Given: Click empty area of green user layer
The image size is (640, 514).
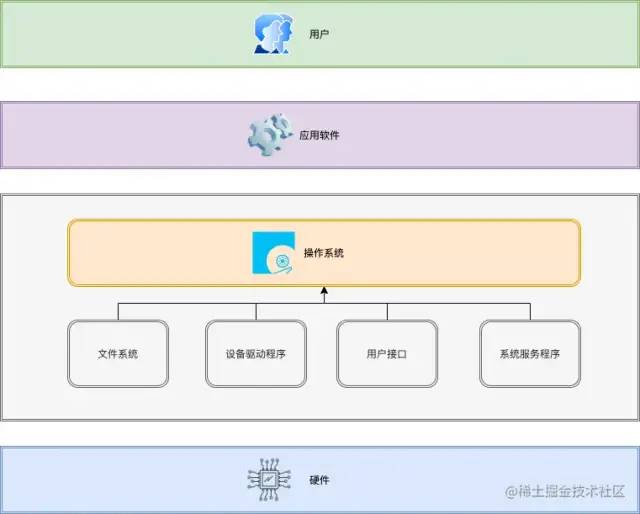Looking at the screenshot, I should point(480,34).
